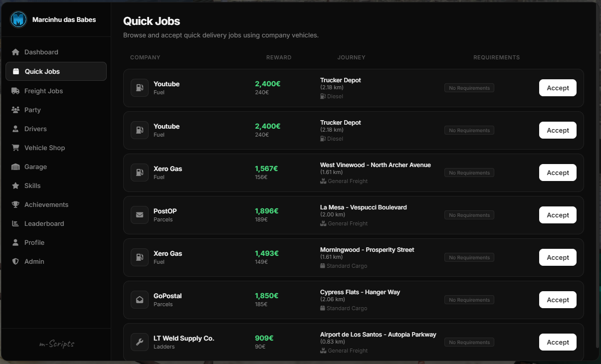Click the REWARD column header
The width and height of the screenshot is (601, 364).
(279, 57)
